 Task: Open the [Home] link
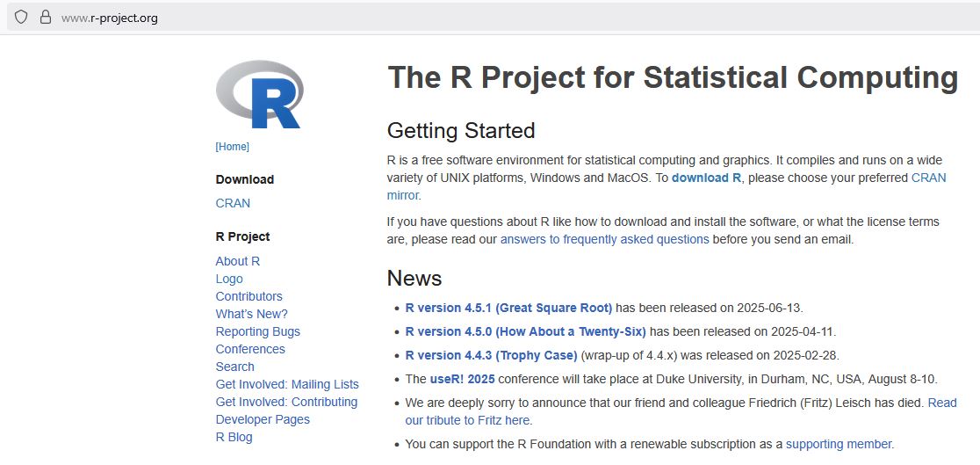pos(233,147)
